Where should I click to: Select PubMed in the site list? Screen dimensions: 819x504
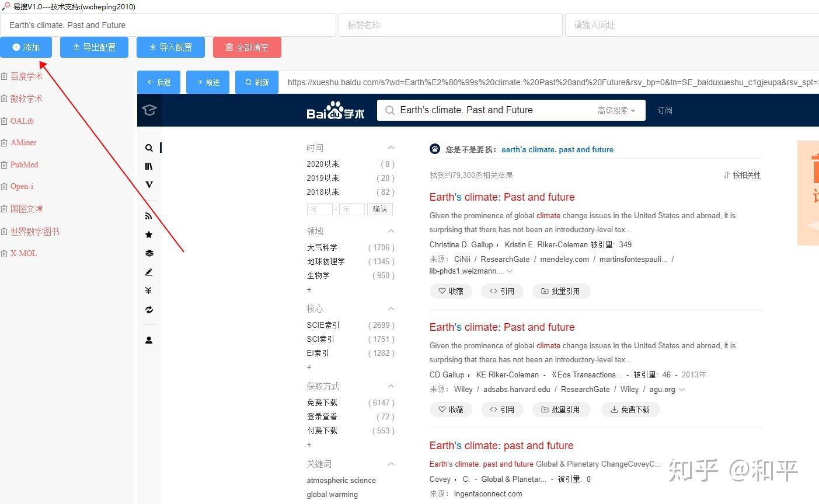click(x=25, y=164)
